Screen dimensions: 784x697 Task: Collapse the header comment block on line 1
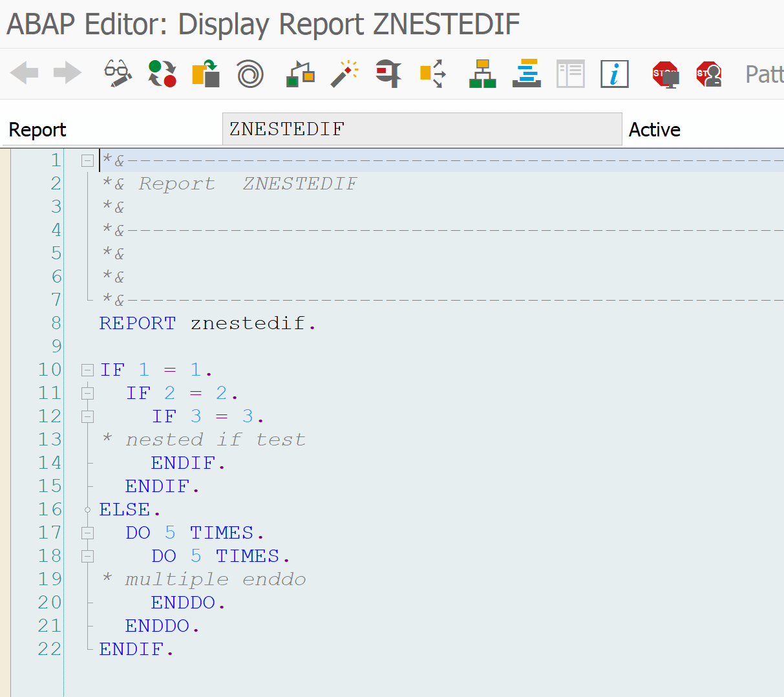(x=87, y=160)
